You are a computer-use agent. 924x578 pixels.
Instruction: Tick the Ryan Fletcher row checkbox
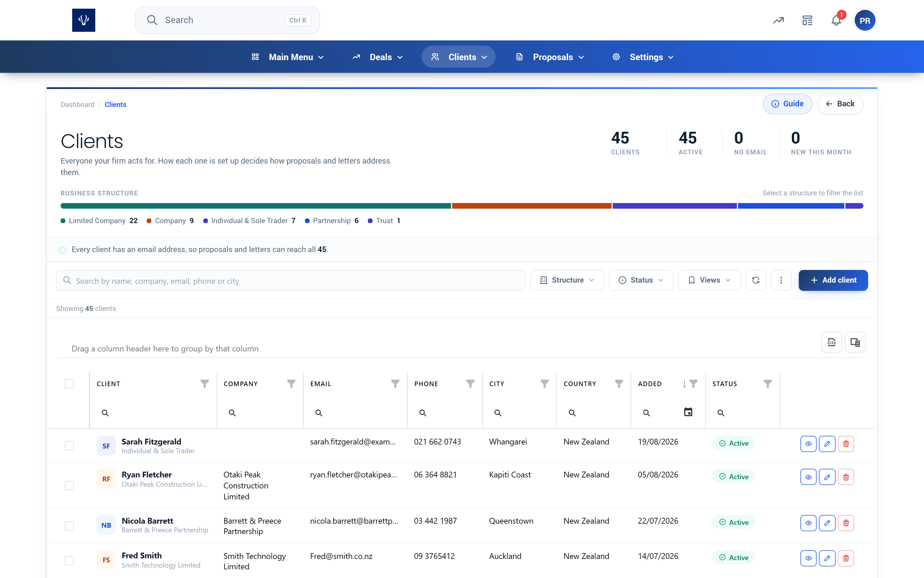[69, 486]
